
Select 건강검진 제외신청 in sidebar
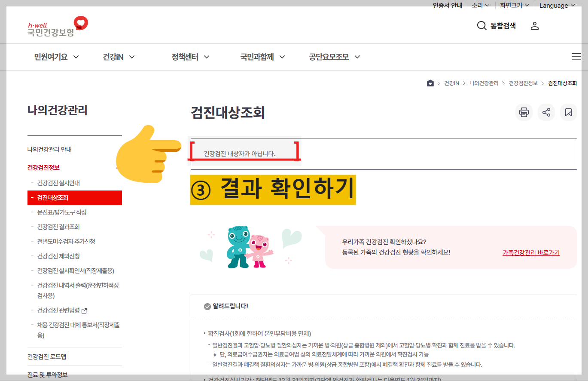[x=58, y=256]
